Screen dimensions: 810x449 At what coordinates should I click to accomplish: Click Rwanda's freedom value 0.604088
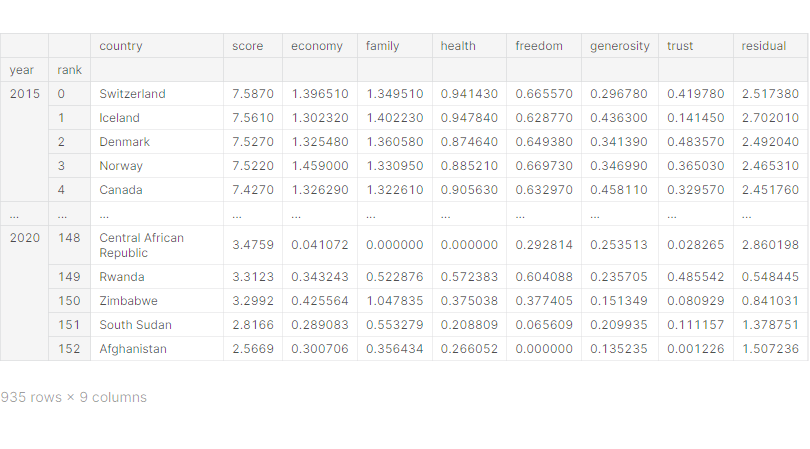tap(544, 277)
